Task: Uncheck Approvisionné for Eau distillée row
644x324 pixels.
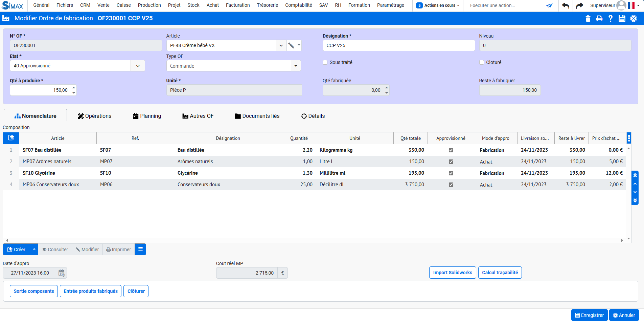Action: (x=451, y=150)
